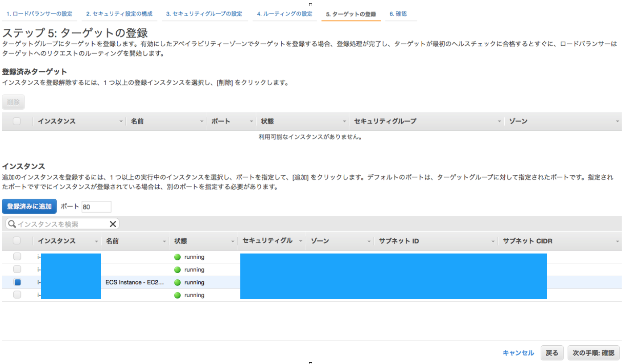Click セキュリティグル column header in lower table
This screenshot has width=622, height=364.
[268, 241]
